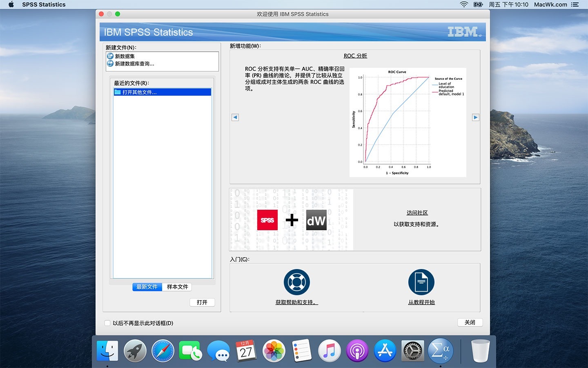588x368 pixels.
Task: Open System Preferences from the Dock
Action: [413, 351]
